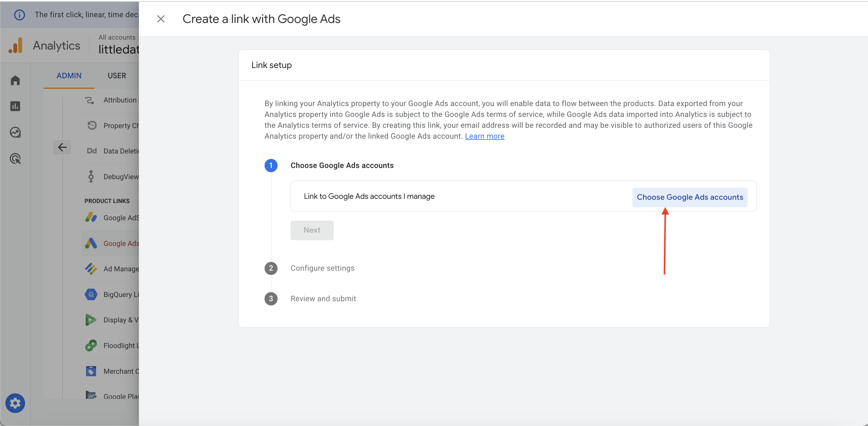
Task: Open DebugView menu item text
Action: (x=121, y=177)
